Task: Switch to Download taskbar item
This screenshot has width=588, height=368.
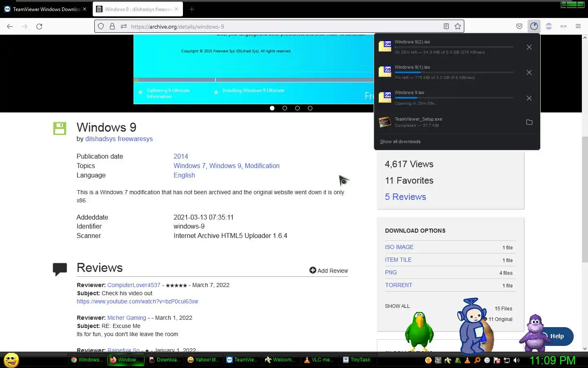Action: 165,360
